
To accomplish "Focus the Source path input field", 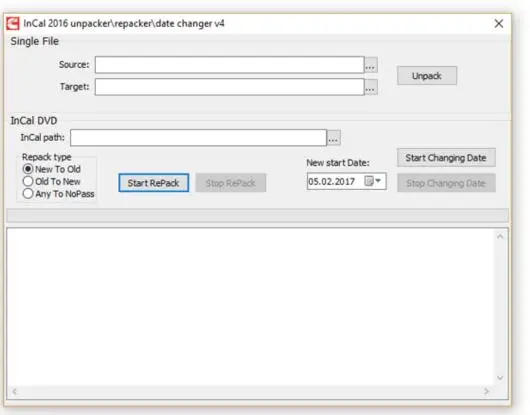I will [x=230, y=65].
